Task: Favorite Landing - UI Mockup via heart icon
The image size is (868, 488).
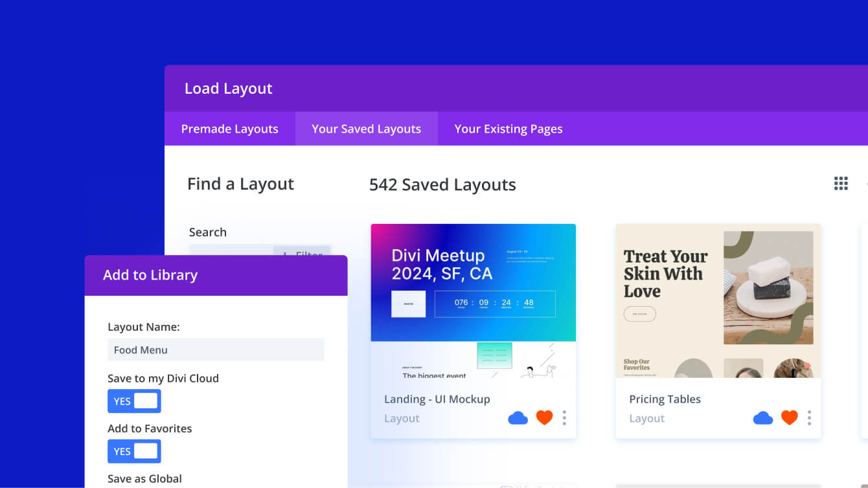Action: click(x=544, y=418)
